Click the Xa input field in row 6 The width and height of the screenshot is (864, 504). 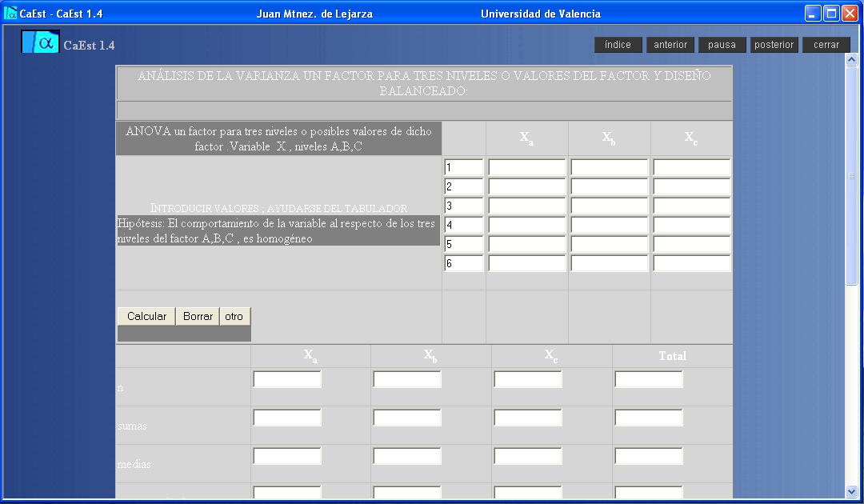click(x=526, y=263)
